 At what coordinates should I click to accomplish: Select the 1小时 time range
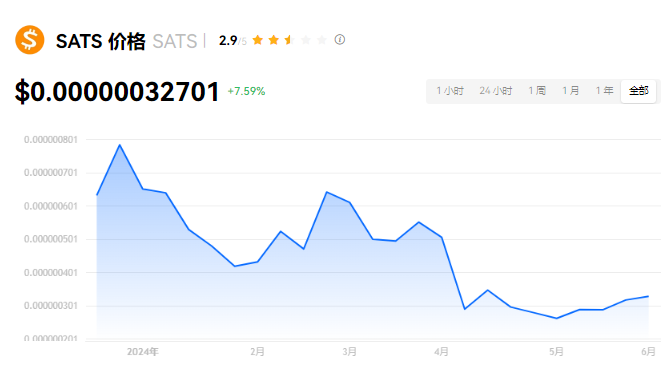[x=450, y=91]
